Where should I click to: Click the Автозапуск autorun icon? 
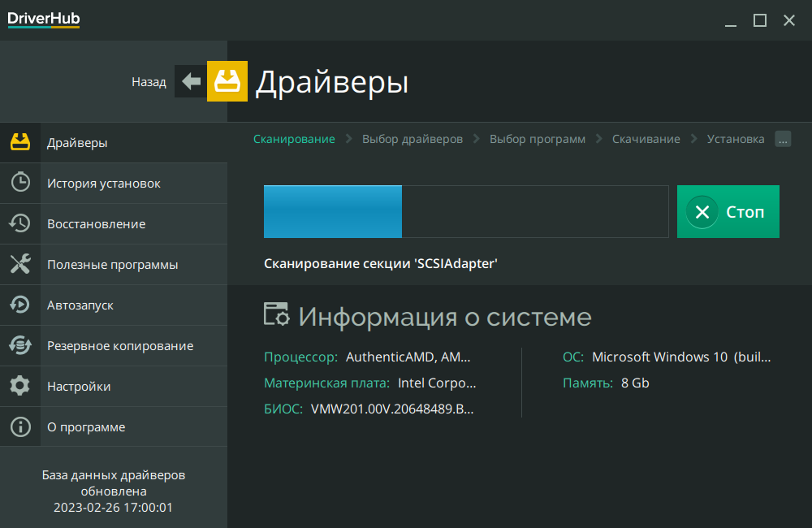[x=20, y=305]
